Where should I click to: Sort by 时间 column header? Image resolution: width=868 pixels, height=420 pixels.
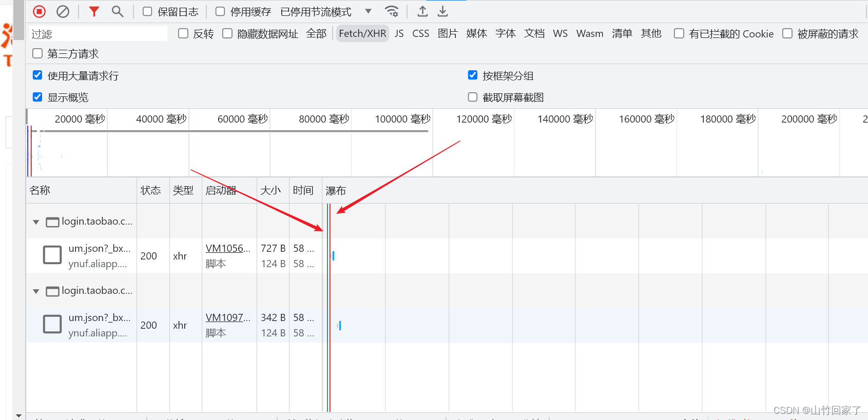click(305, 190)
